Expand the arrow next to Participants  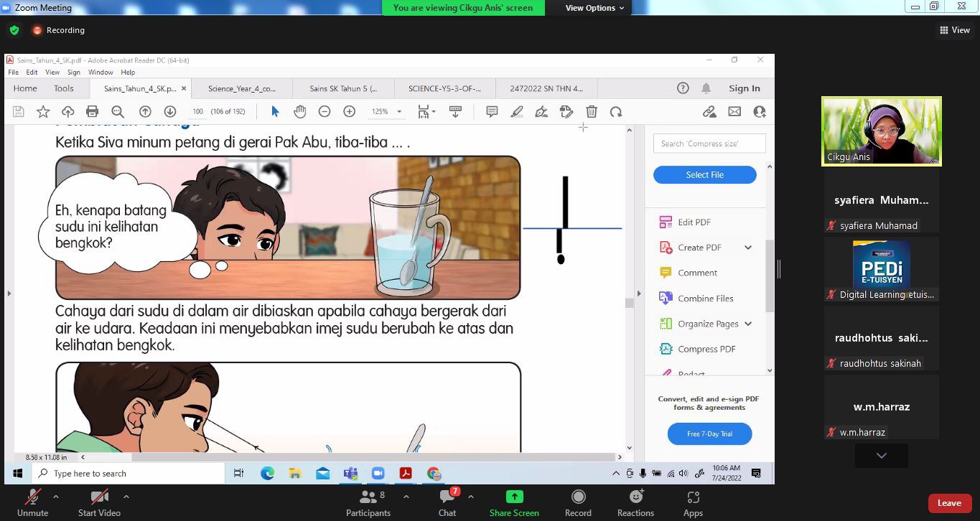tap(406, 497)
